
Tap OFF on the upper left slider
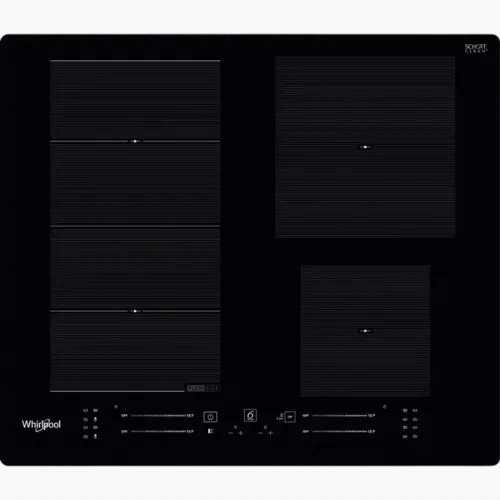pos(124,416)
